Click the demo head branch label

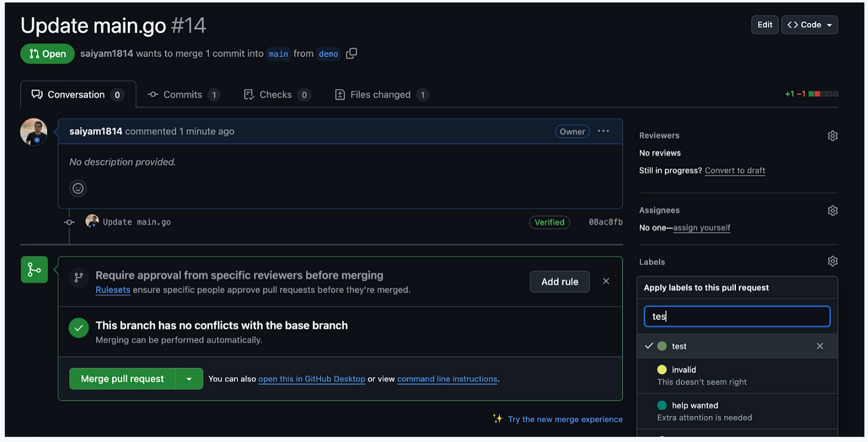click(328, 54)
